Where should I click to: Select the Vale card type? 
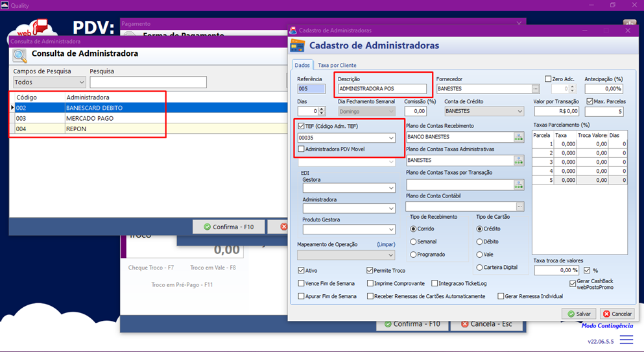pyautogui.click(x=479, y=255)
